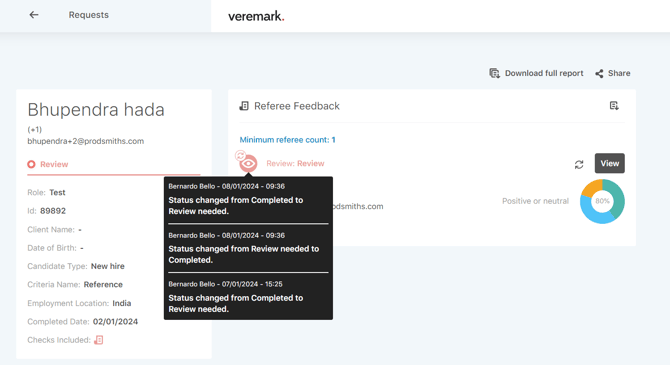This screenshot has height=365, width=670.
Task: Click the Download full report icon
Action: 494,73
